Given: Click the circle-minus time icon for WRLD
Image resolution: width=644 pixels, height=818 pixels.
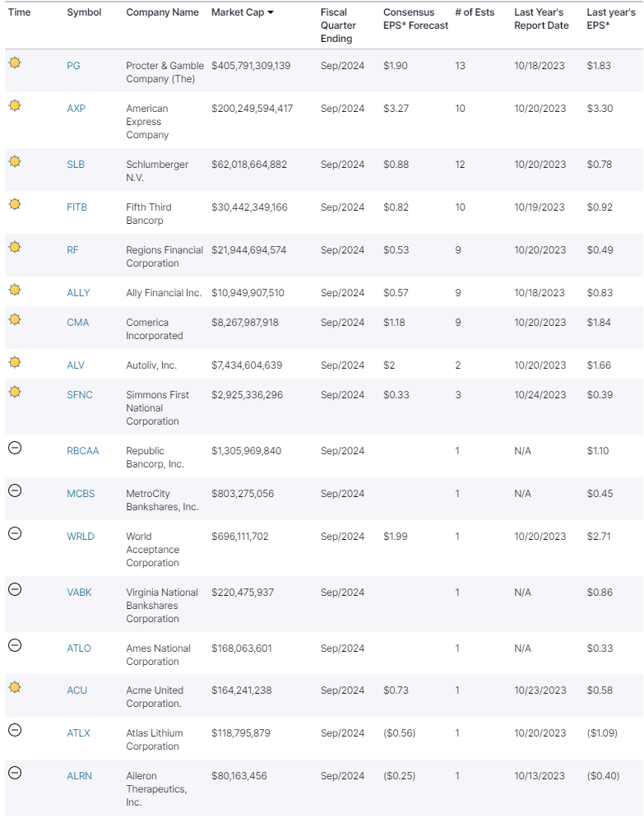Looking at the screenshot, I should [15, 533].
